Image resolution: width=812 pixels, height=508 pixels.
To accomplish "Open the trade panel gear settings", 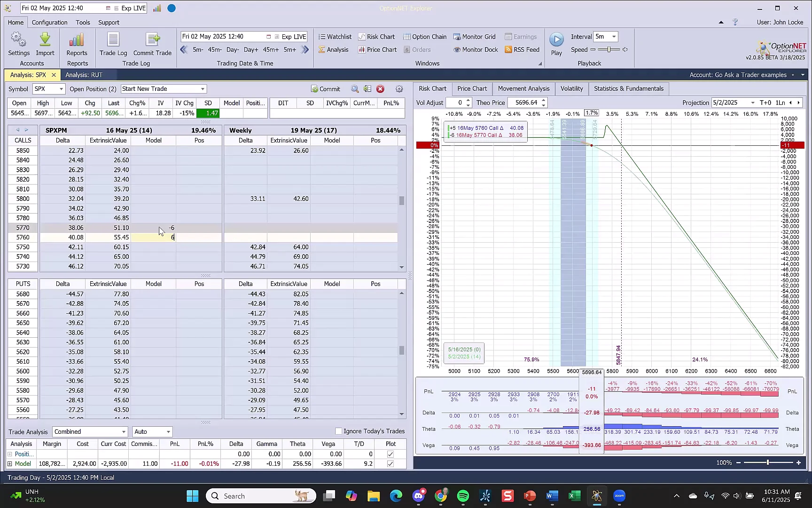I will click(399, 89).
